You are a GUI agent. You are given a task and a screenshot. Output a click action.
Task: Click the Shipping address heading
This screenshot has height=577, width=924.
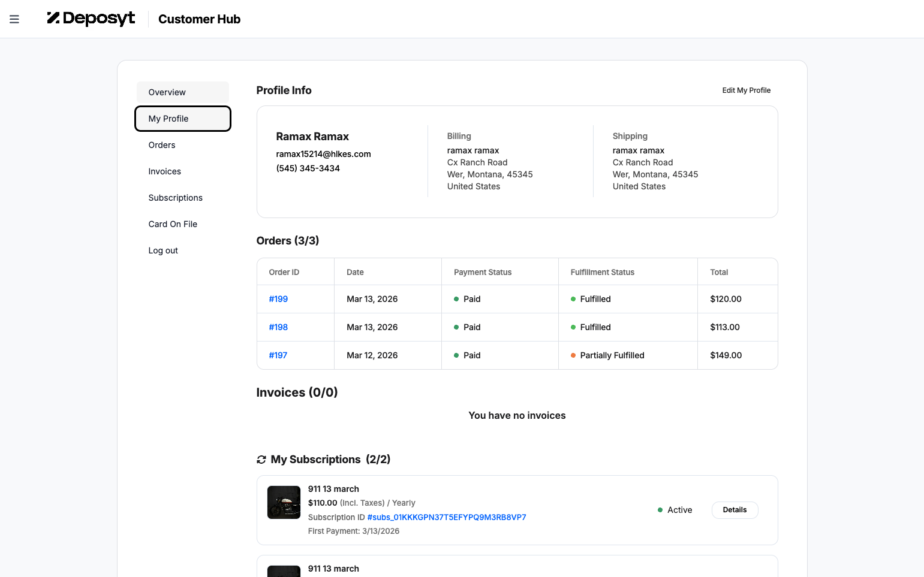[x=630, y=136]
